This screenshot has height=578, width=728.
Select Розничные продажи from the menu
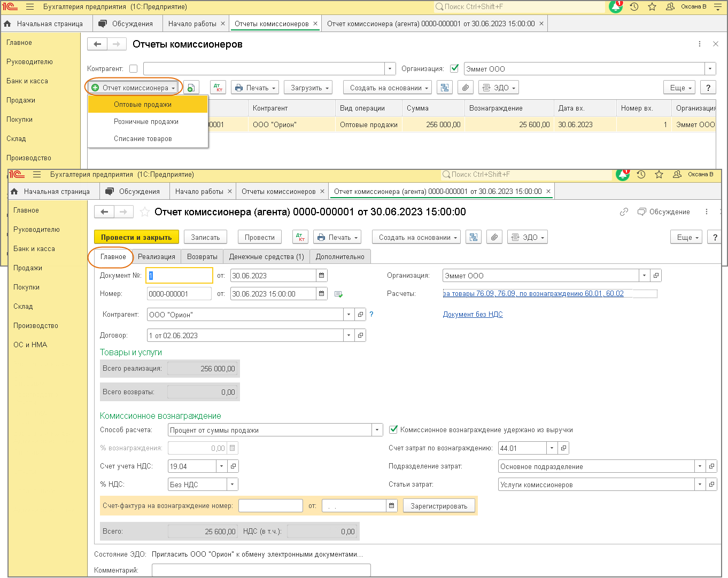[x=146, y=122]
